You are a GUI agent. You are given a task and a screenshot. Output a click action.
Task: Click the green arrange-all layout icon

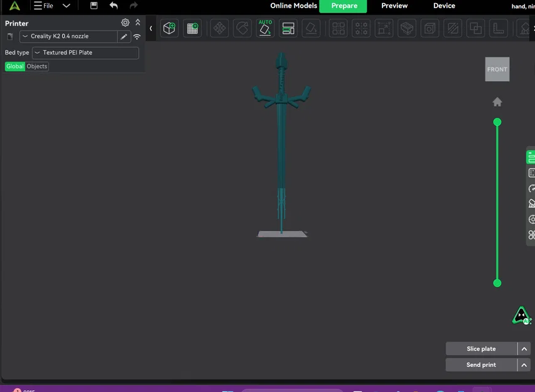point(288,28)
